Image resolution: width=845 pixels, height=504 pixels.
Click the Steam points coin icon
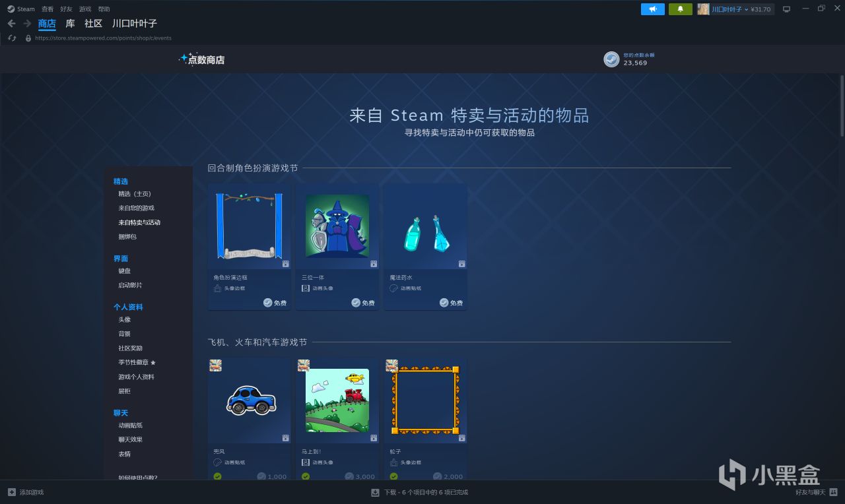pyautogui.click(x=611, y=59)
